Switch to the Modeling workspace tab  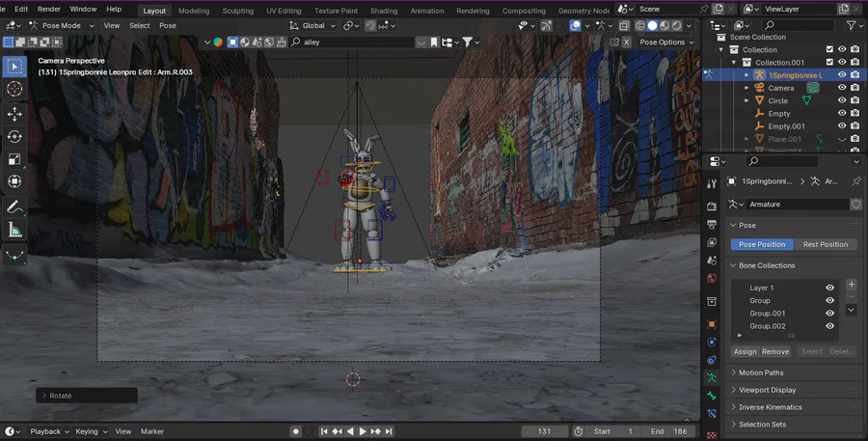point(194,11)
